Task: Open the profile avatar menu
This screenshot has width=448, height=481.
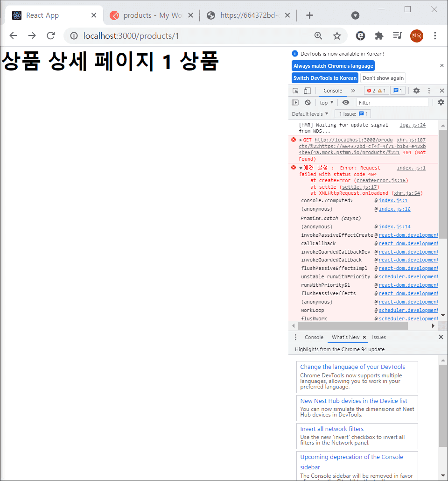Action: click(416, 36)
